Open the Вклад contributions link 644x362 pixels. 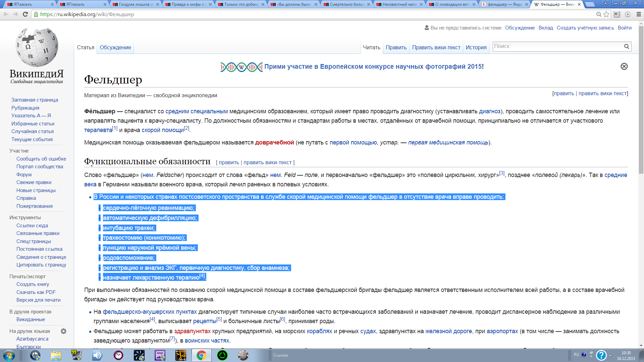coord(546,28)
